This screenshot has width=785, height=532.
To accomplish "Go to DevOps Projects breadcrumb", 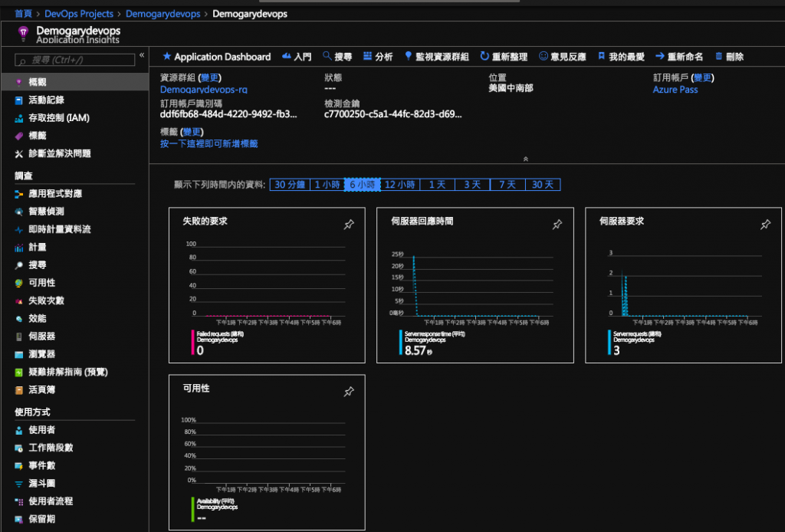I will (79, 14).
